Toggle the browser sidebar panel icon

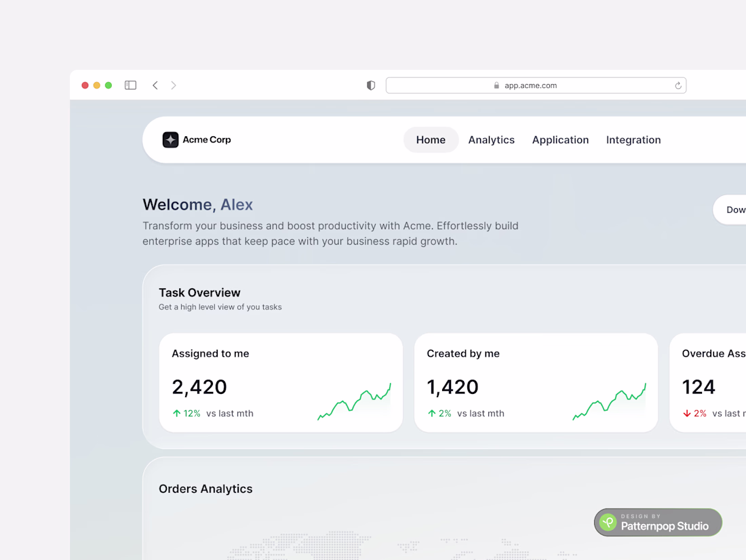click(130, 85)
